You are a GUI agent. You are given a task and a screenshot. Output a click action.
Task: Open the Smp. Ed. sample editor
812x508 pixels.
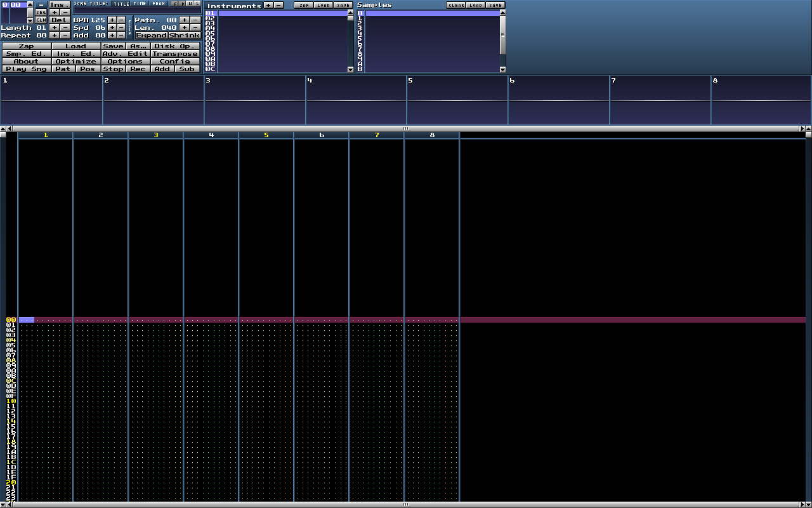[x=27, y=54]
